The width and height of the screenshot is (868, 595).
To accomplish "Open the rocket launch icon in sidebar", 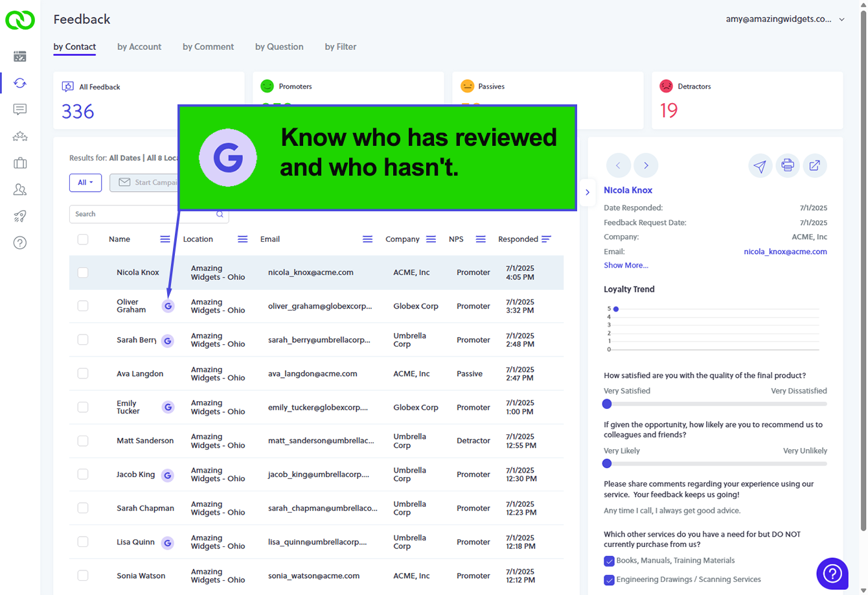I will (x=20, y=216).
